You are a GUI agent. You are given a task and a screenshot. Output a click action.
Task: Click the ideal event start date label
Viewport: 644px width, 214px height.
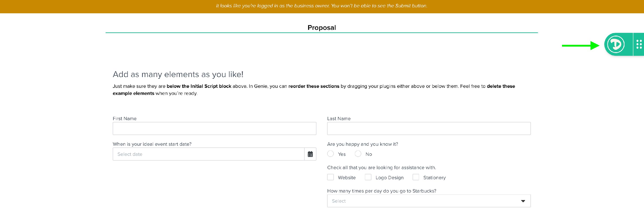tap(152, 144)
